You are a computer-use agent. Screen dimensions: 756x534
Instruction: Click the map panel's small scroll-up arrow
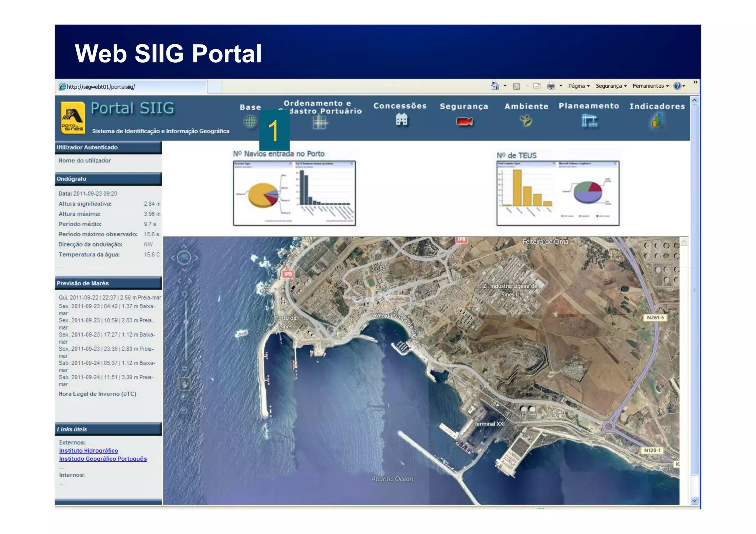(684, 242)
